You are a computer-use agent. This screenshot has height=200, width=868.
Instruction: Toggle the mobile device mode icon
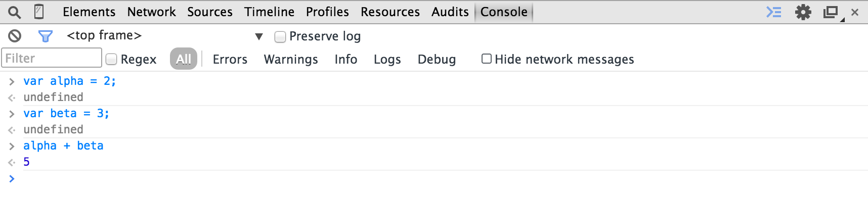click(x=39, y=12)
